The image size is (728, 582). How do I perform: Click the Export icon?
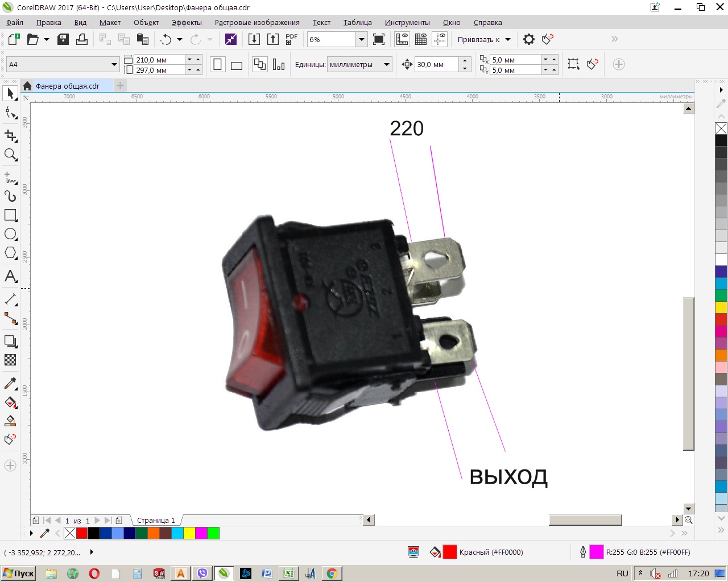click(x=273, y=39)
